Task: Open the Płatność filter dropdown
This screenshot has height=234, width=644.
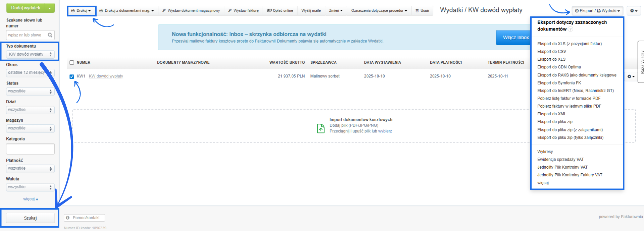Action: (x=30, y=169)
